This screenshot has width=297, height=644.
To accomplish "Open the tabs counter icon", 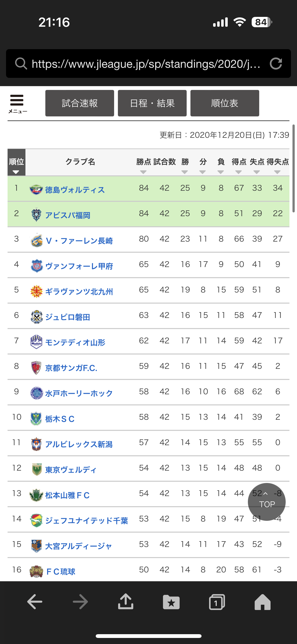I will 217,602.
